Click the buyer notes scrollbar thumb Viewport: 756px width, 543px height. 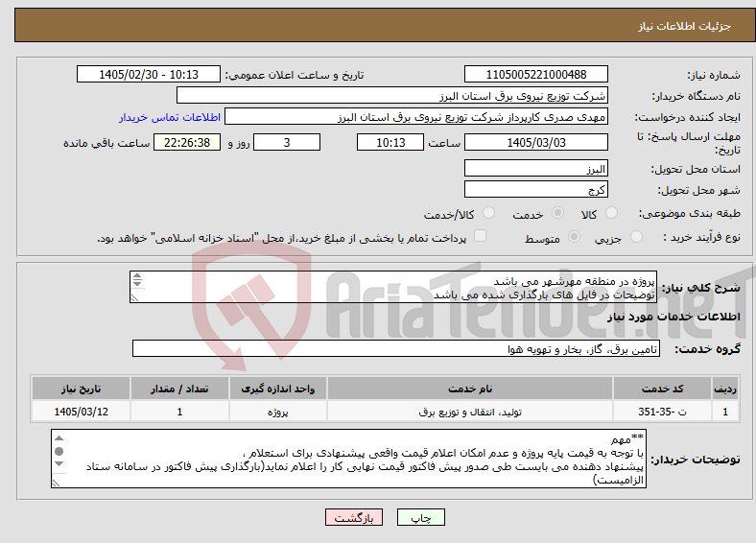59,451
